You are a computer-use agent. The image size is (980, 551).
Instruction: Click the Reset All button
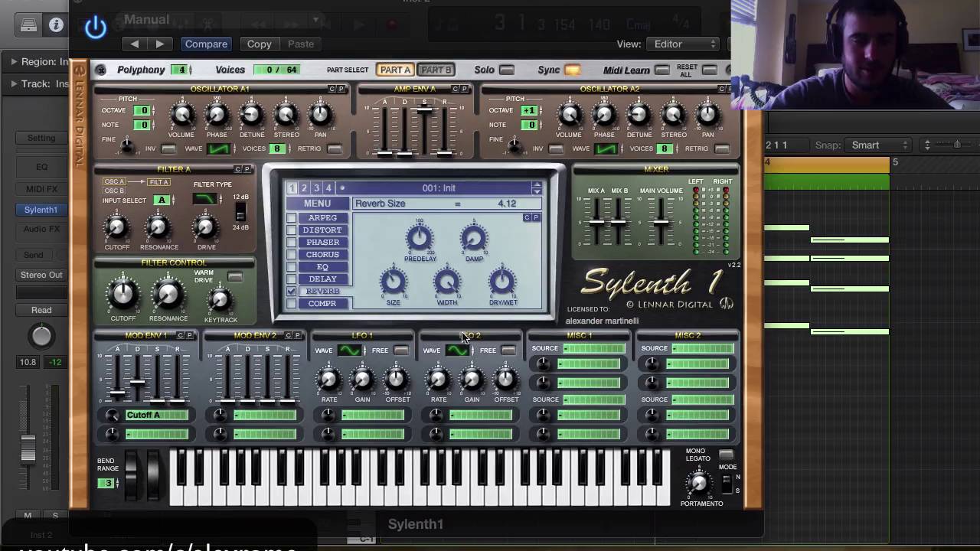710,70
